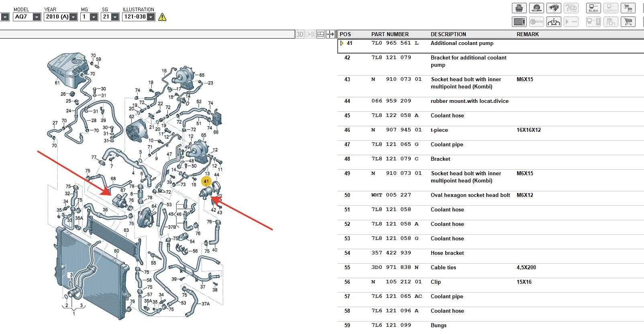Toggle the split-pane layout button
This screenshot has height=334, width=644.
pyautogui.click(x=320, y=34)
